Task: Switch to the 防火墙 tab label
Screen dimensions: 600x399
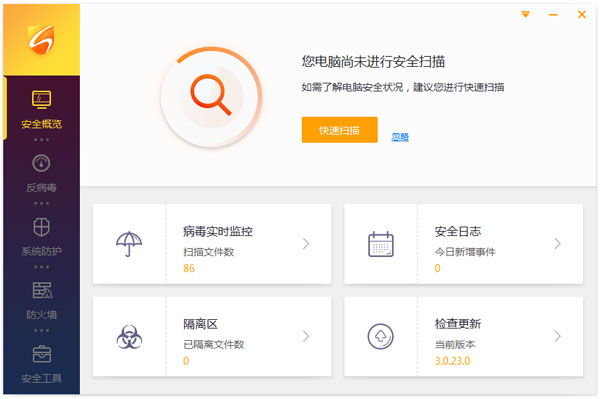Action: (41, 315)
